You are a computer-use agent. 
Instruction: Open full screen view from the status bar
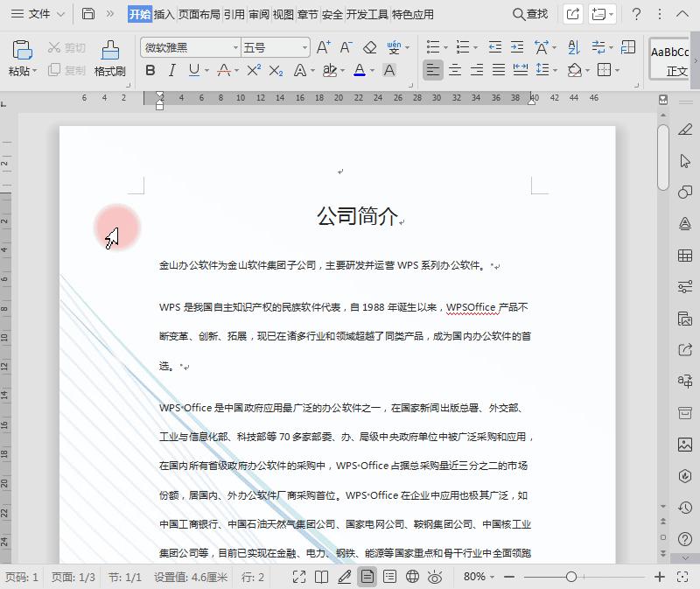coord(297,578)
